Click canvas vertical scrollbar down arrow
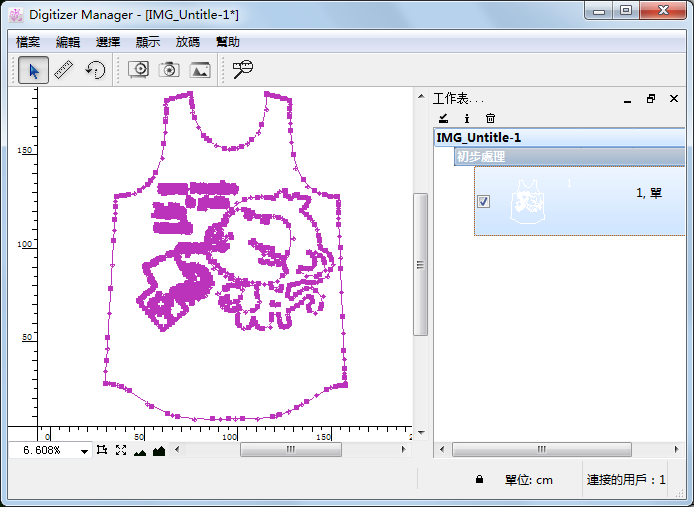Image resolution: width=694 pixels, height=507 pixels. coord(421,433)
